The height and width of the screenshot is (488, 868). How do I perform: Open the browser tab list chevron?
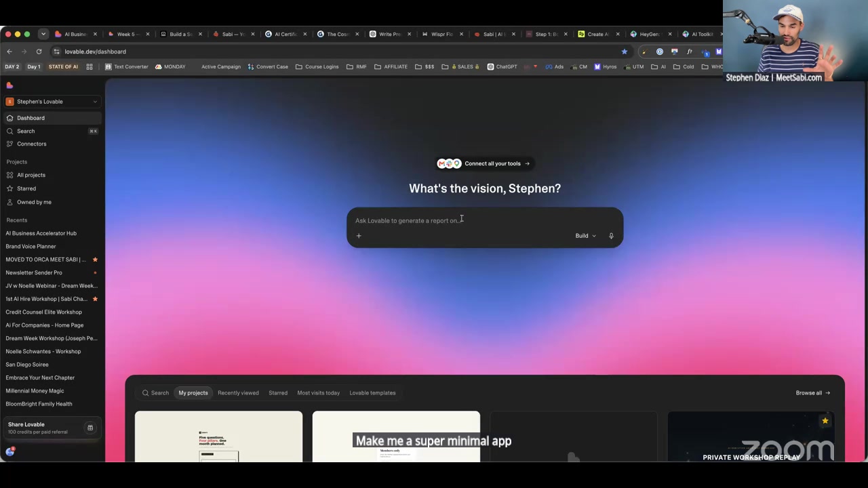pyautogui.click(x=43, y=34)
